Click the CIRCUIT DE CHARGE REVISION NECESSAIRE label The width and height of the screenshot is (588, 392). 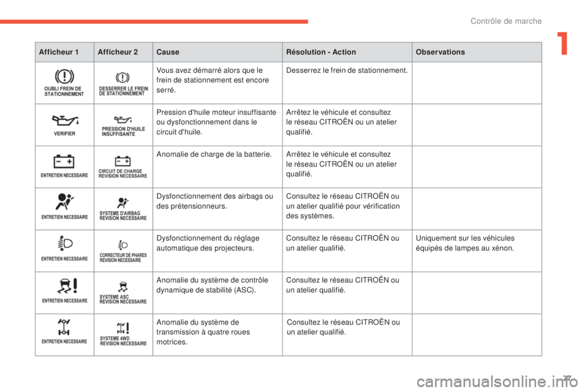123,173
